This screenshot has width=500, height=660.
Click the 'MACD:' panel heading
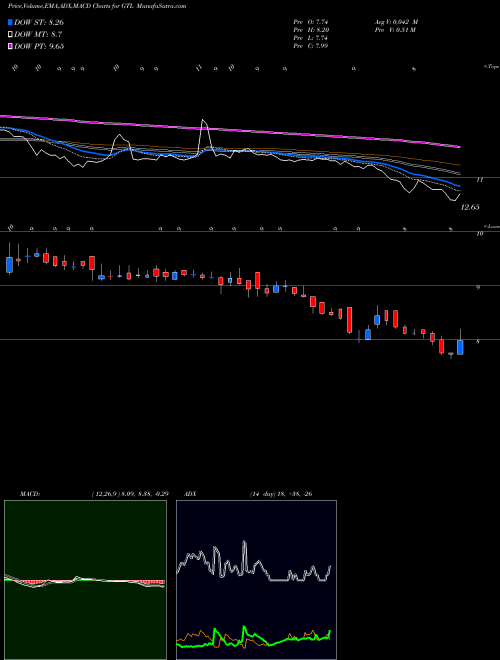(x=29, y=494)
